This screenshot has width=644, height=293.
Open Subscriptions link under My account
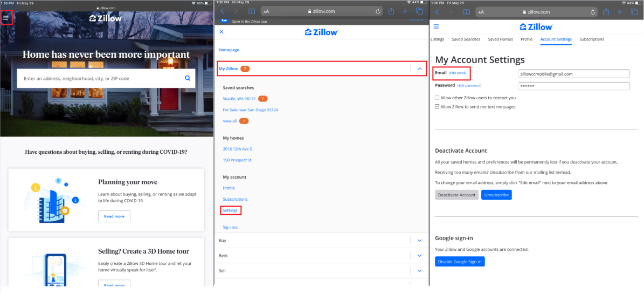236,199
